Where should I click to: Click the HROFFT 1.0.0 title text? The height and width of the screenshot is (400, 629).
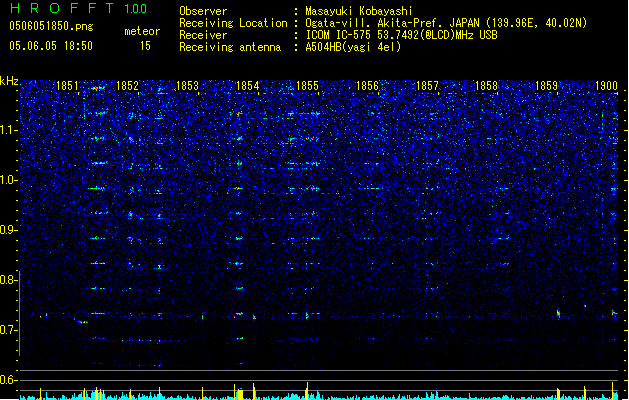79,8
